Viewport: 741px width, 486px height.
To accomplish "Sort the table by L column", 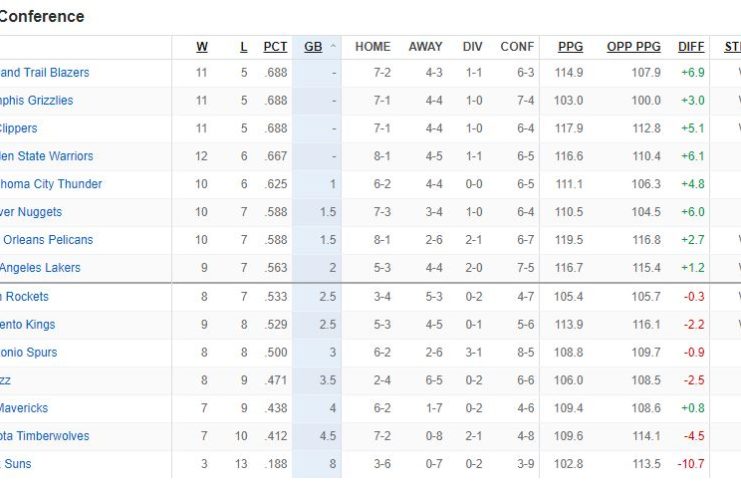I will (244, 47).
